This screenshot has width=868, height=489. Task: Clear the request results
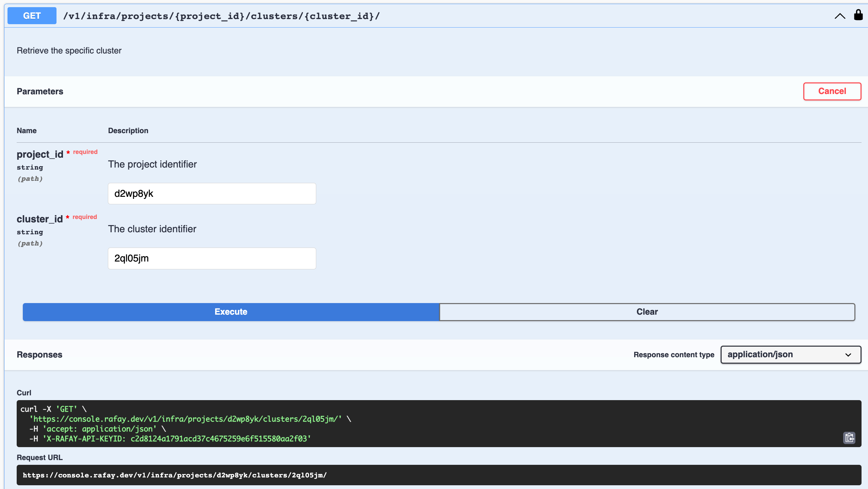pos(647,312)
